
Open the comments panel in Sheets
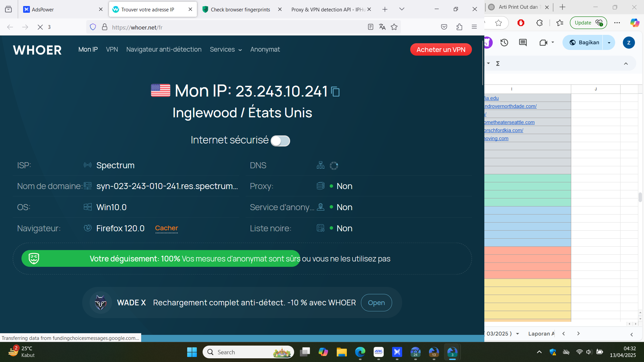pos(523,43)
